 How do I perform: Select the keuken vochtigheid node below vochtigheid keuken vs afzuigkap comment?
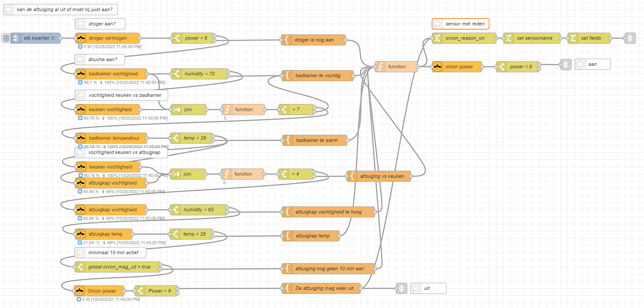coord(108,167)
